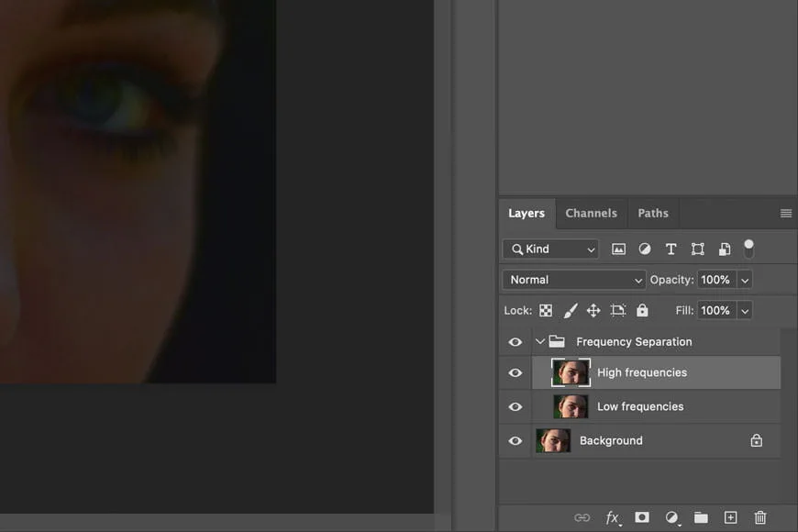The width and height of the screenshot is (798, 532).
Task: Select the Low frequencies layer thumbnail
Action: (571, 406)
